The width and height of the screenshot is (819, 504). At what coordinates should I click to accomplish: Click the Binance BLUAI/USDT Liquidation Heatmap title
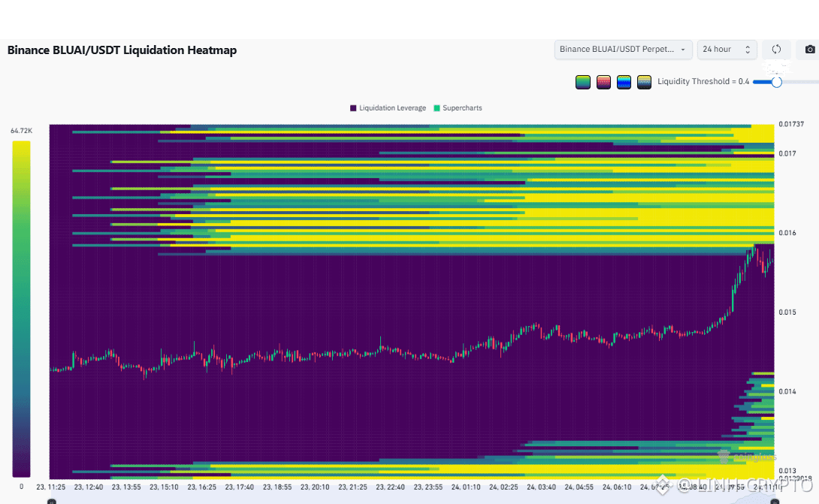coord(122,50)
